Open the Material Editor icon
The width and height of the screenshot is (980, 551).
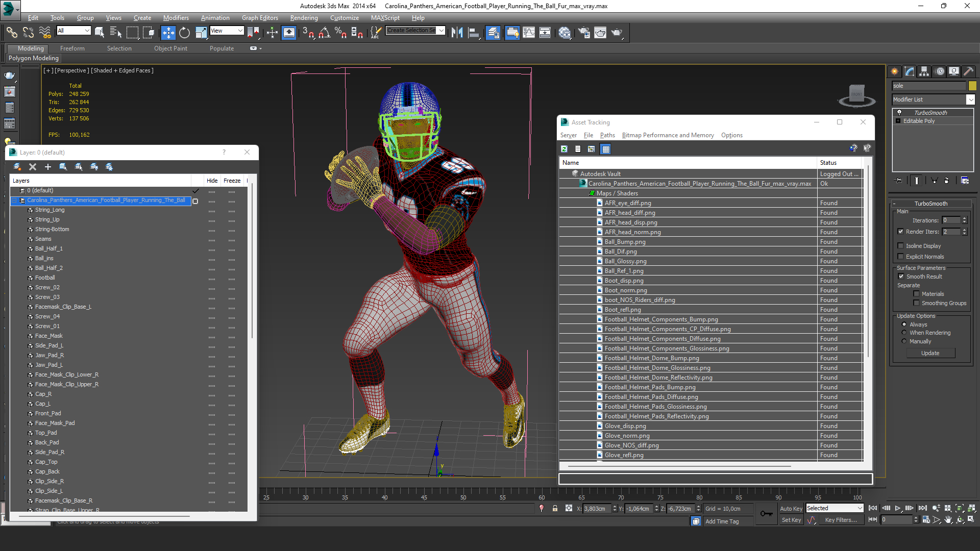coord(565,33)
